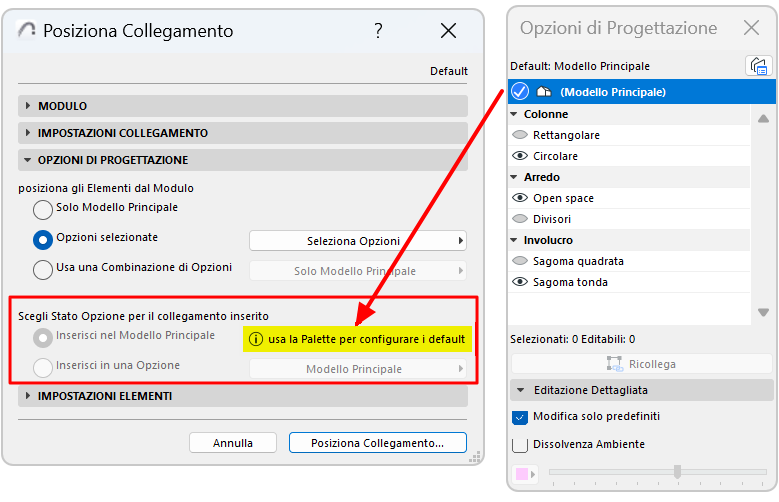Screen dimensions: 779x502
Task: Click the yellow info icon in the hint
Action: click(x=256, y=339)
